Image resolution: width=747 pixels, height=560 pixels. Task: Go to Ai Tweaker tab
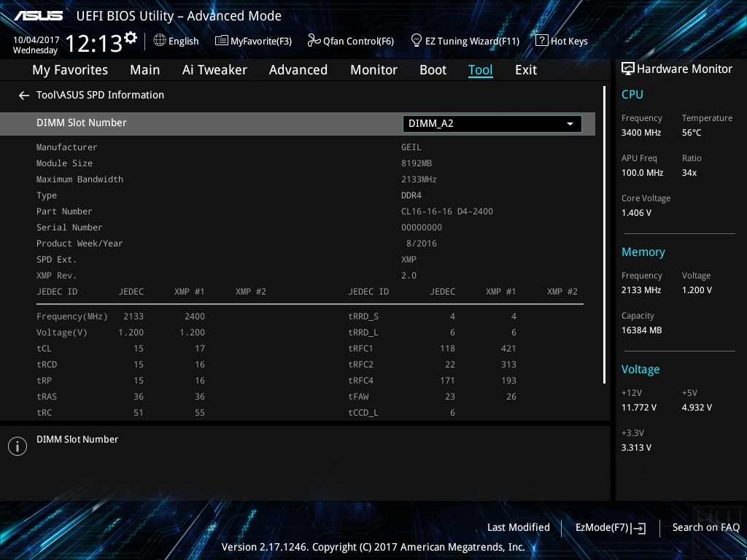pos(214,70)
